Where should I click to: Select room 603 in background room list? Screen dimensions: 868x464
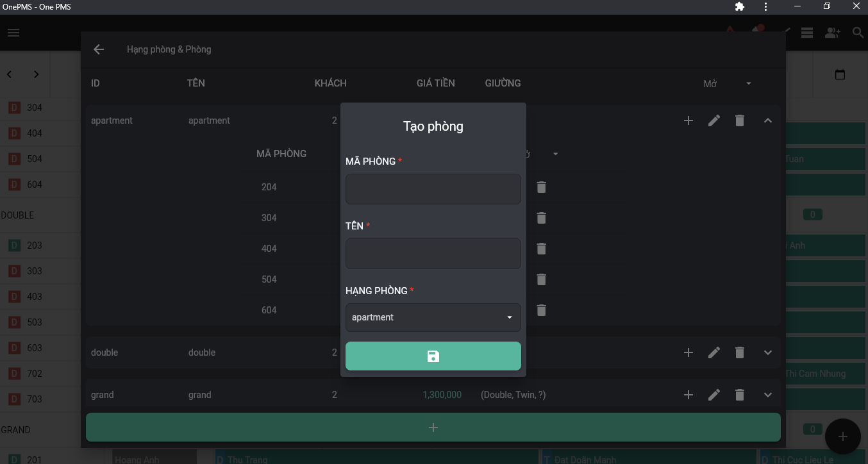pyautogui.click(x=35, y=348)
